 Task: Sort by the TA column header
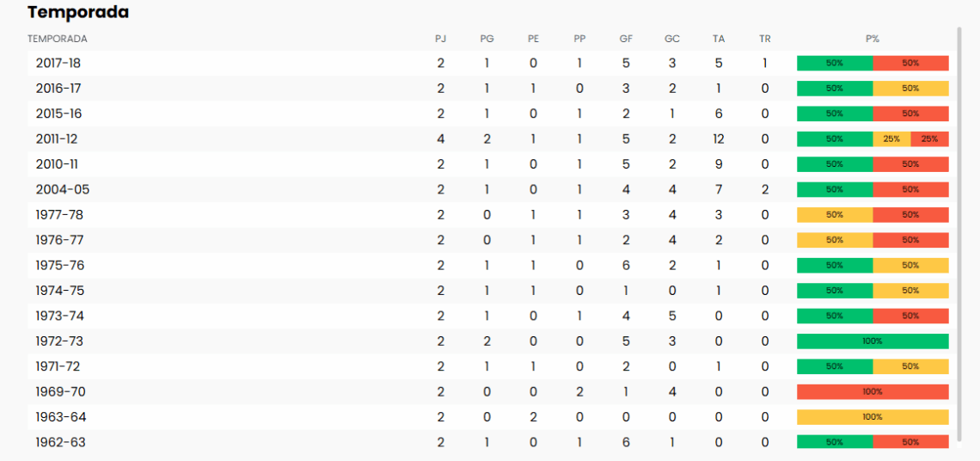click(719, 39)
